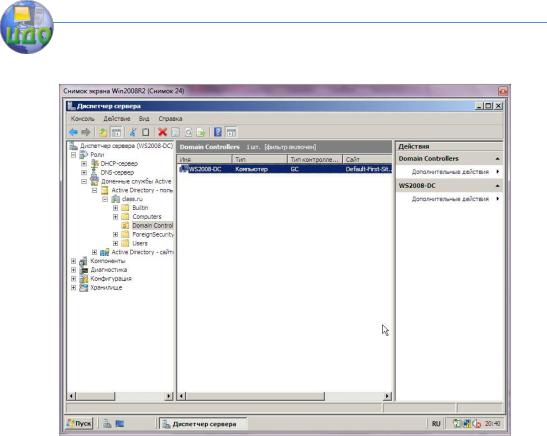This screenshot has height=436, width=547.
Task: Click the Users folder icon
Action: (x=125, y=243)
